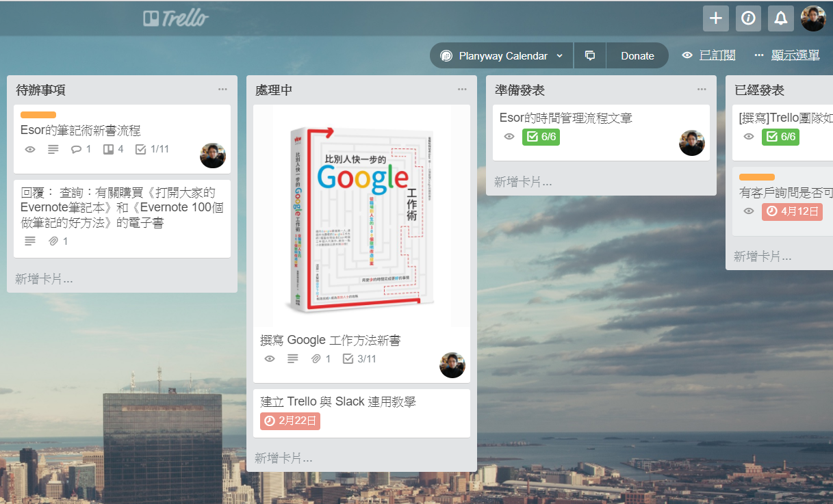Click orange label on 有客戶詢問 card

tap(757, 177)
